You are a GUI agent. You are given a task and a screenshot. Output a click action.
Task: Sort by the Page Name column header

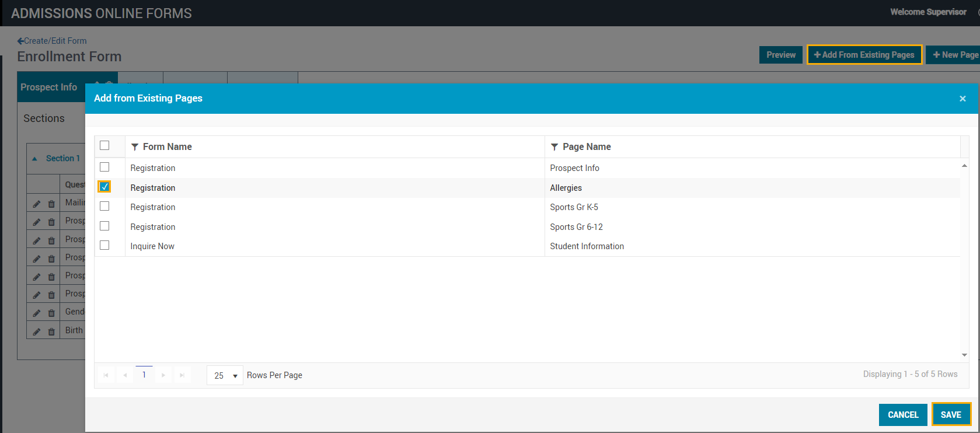[x=587, y=147]
